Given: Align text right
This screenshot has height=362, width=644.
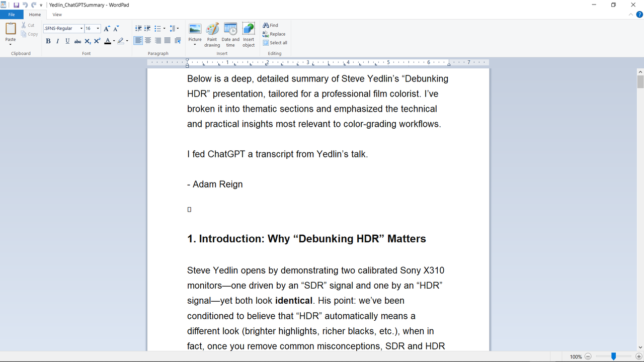Looking at the screenshot, I should pos(157,41).
